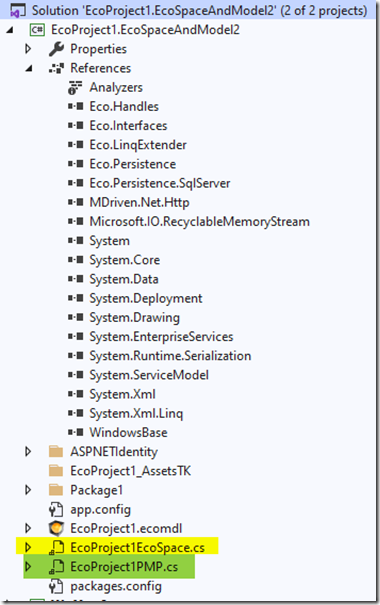The height and width of the screenshot is (605, 380).
Task: Click the reference icon next to Eco.Interfaces
Action: (x=76, y=126)
